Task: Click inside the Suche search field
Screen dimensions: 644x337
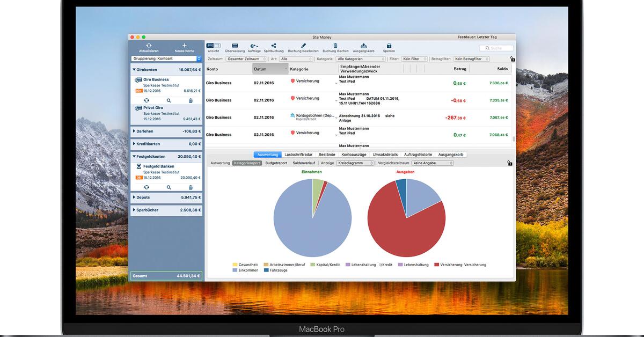Action: click(x=494, y=48)
